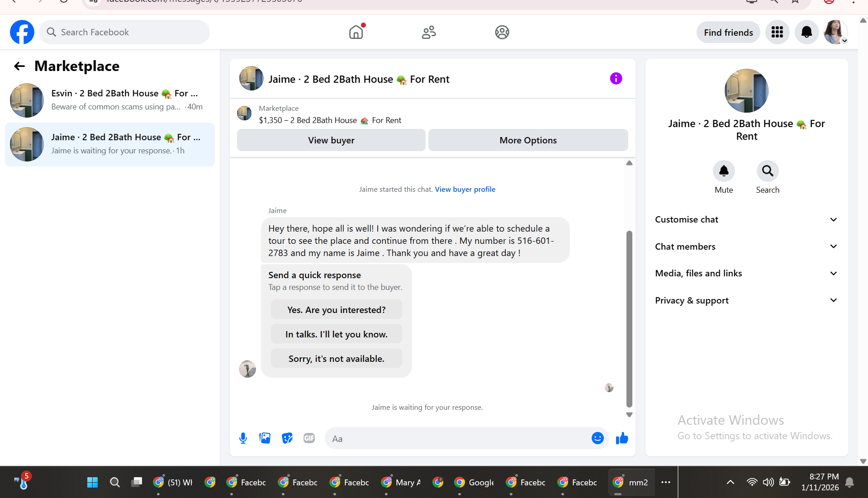Open Windows Start menu
The width and height of the screenshot is (868, 498).
point(92,482)
